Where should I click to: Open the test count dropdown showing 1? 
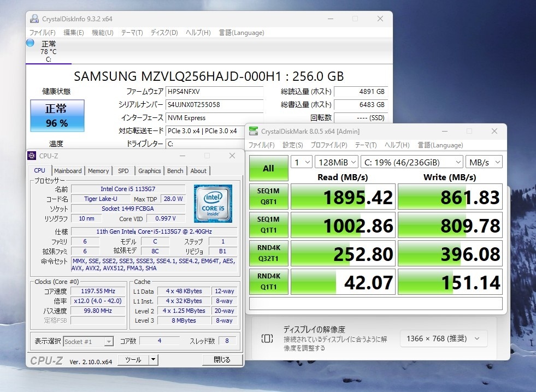(x=302, y=162)
